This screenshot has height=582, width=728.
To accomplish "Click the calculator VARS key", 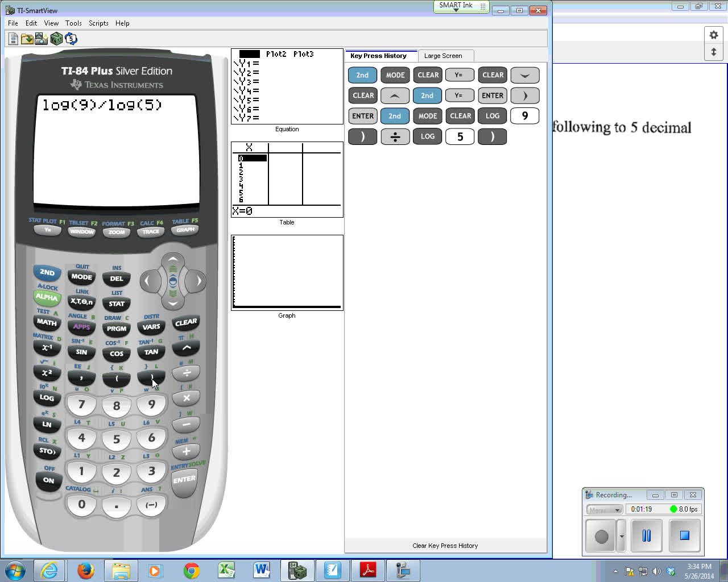I will 151,327.
